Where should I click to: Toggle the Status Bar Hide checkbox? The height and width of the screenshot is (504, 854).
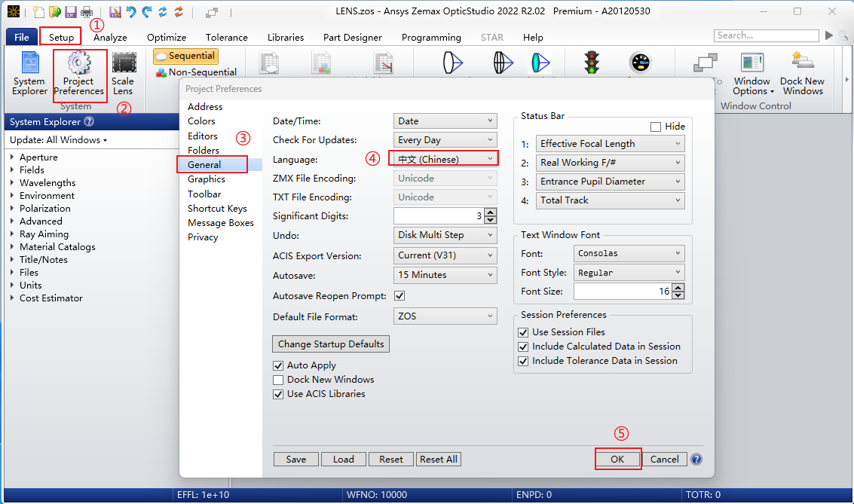coord(656,127)
